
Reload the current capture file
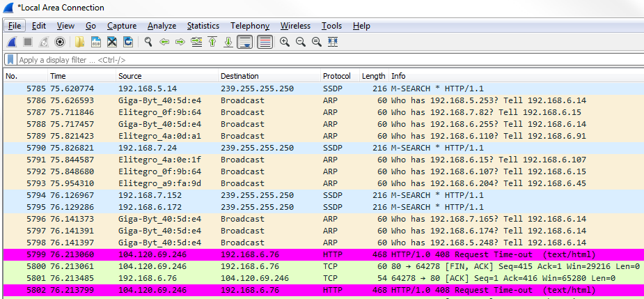click(x=127, y=42)
